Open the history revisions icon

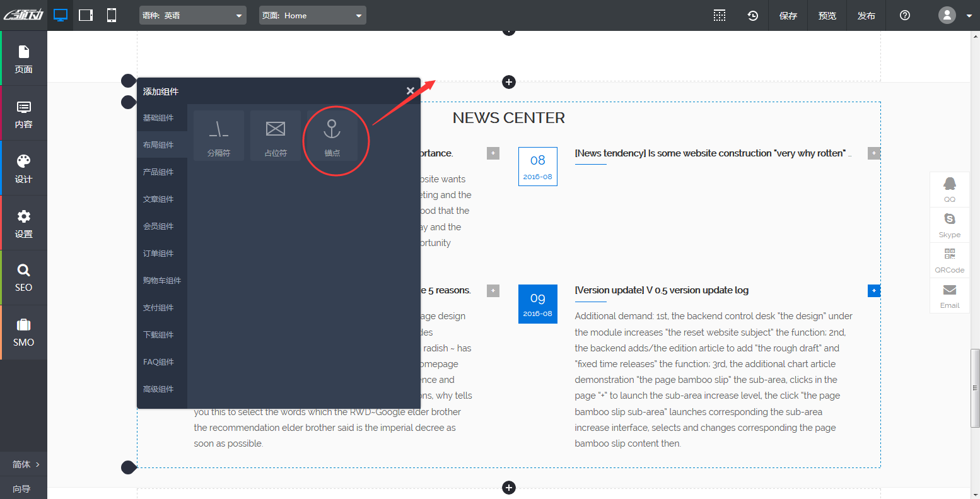753,15
